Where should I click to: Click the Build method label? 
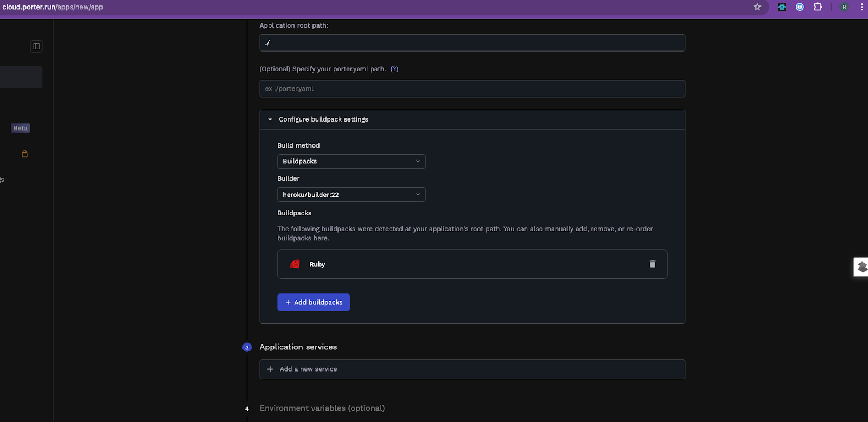tap(298, 145)
